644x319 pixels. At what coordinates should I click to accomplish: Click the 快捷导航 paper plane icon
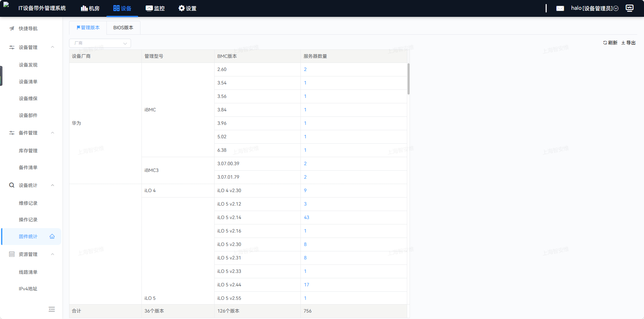(x=12, y=29)
